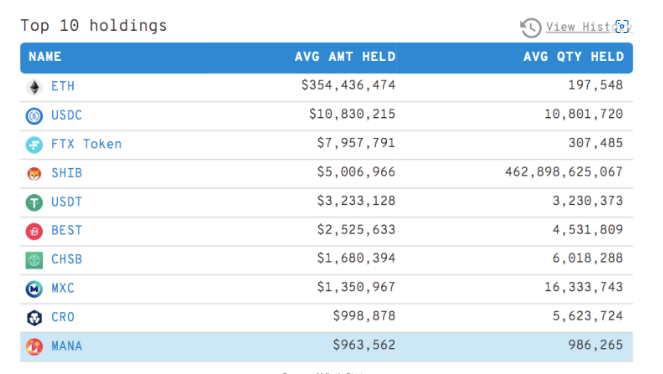The image size is (663, 374).
Task: Click the history clock icon
Action: tap(530, 27)
